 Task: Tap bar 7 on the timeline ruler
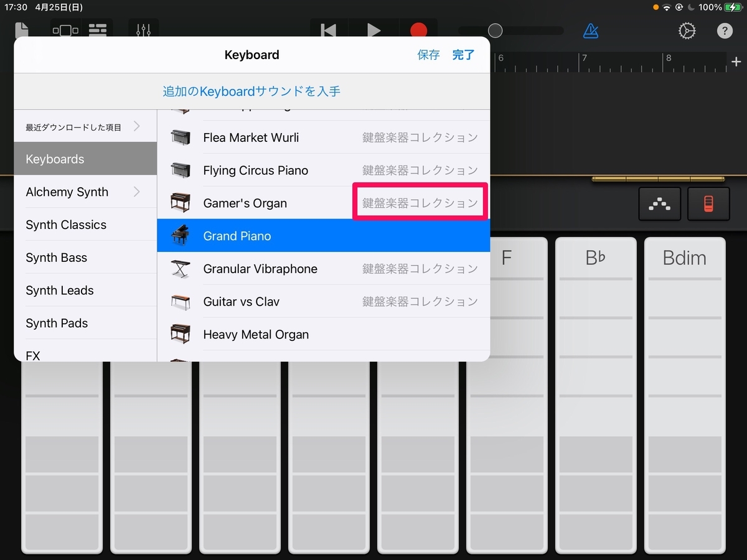[583, 59]
